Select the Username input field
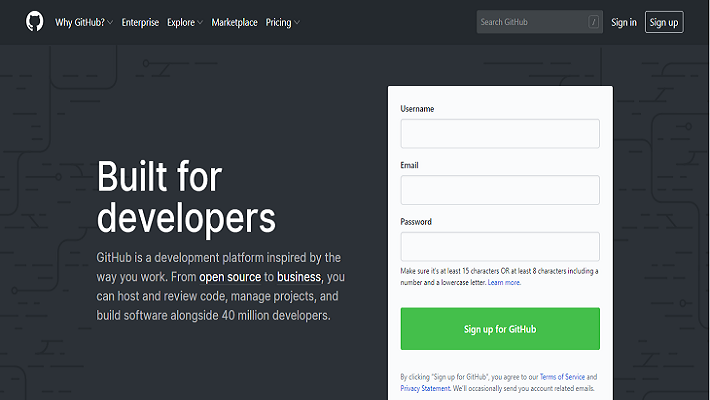This screenshot has width=710, height=400. pos(499,134)
